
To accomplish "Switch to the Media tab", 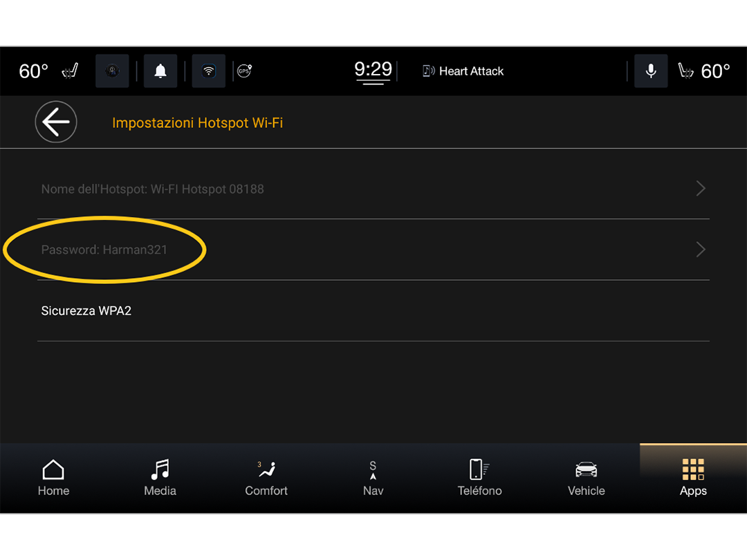I will [160, 478].
